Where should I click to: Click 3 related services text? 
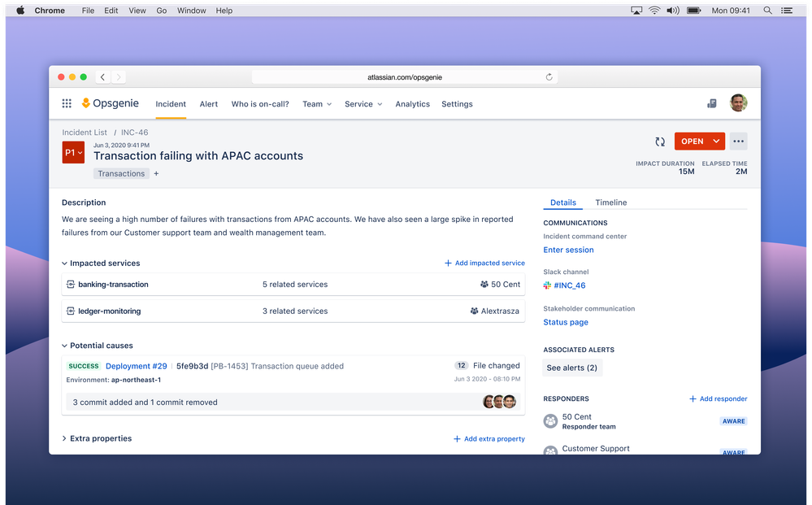pos(295,311)
